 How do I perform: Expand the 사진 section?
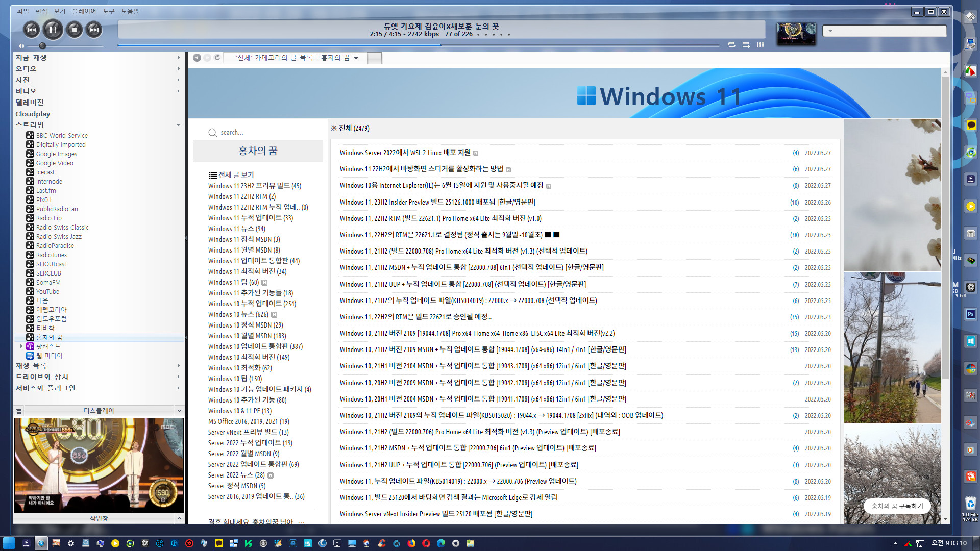[178, 80]
